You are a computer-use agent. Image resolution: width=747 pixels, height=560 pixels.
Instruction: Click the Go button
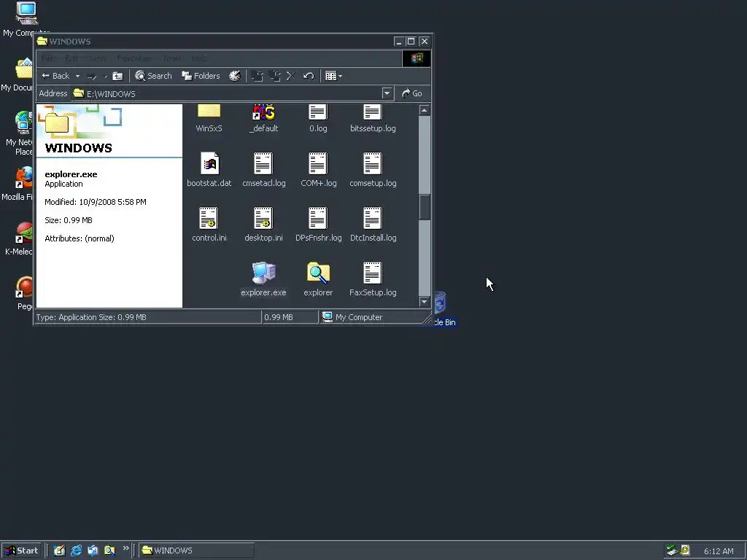412,93
